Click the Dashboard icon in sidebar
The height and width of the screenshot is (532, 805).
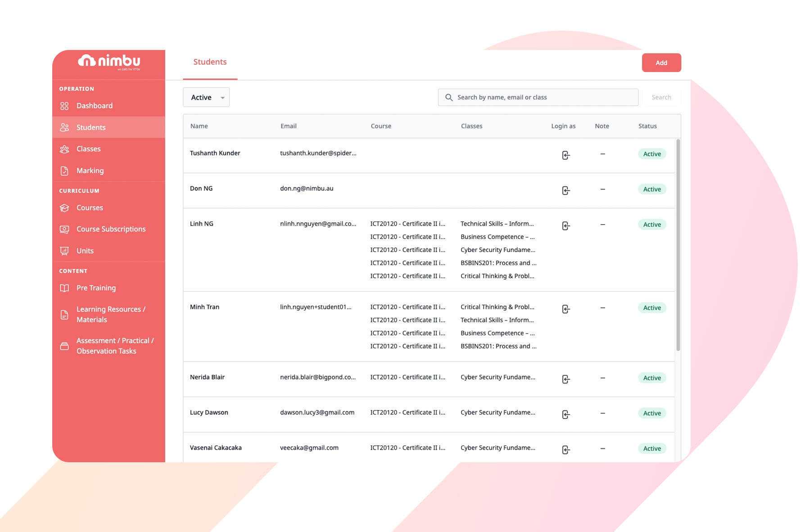[64, 106]
